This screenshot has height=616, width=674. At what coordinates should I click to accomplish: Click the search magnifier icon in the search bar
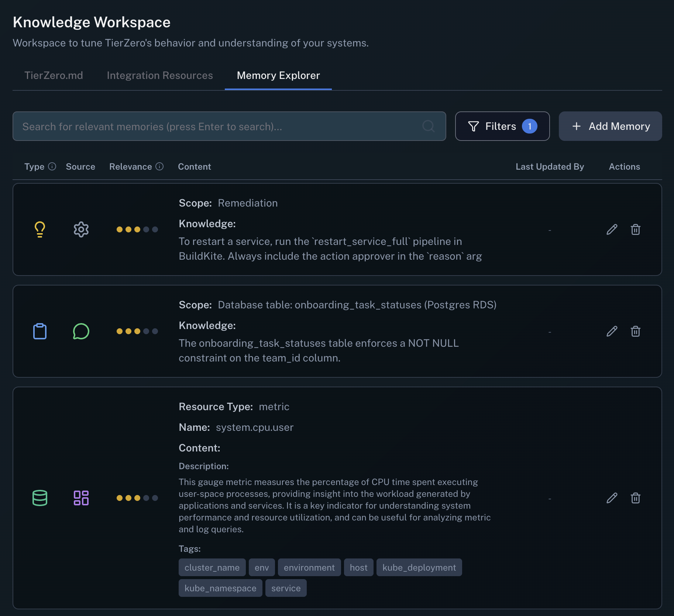(x=429, y=126)
